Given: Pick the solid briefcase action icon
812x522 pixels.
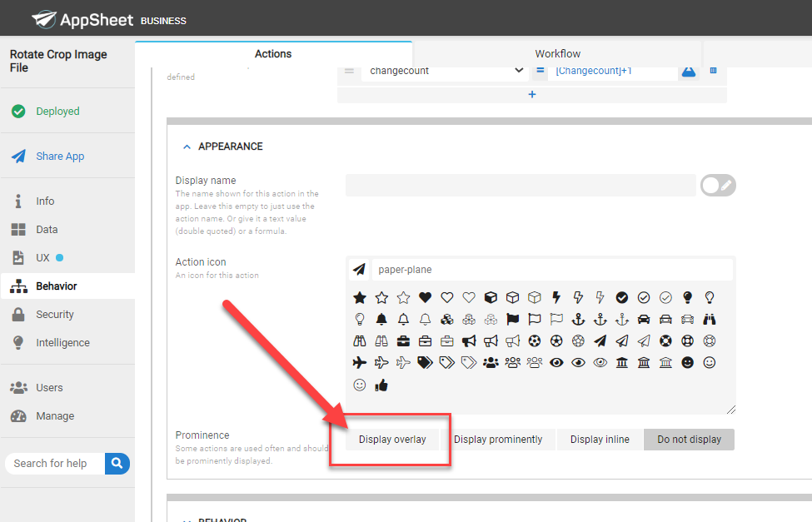Looking at the screenshot, I should coord(403,341).
